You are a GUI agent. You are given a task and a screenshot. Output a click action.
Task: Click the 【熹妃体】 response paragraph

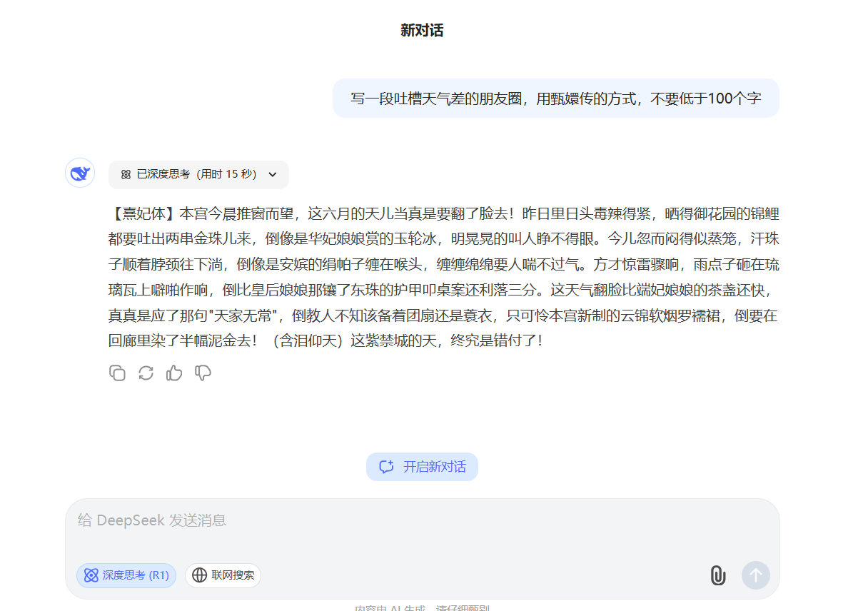443,277
